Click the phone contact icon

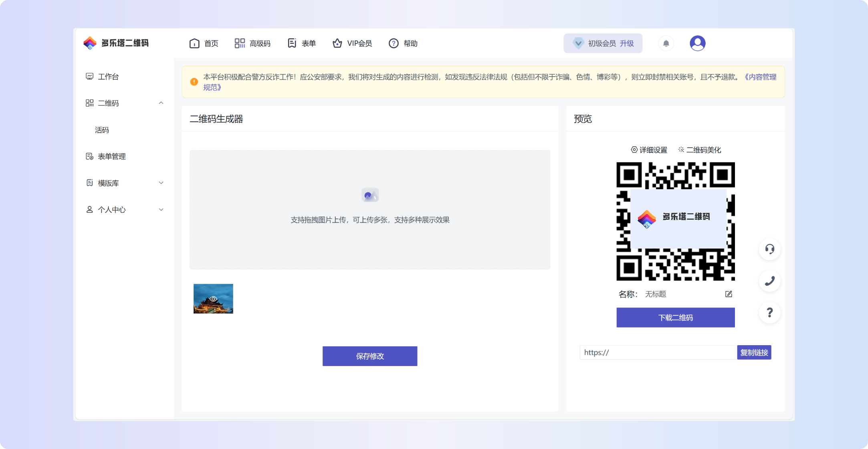coord(769,281)
